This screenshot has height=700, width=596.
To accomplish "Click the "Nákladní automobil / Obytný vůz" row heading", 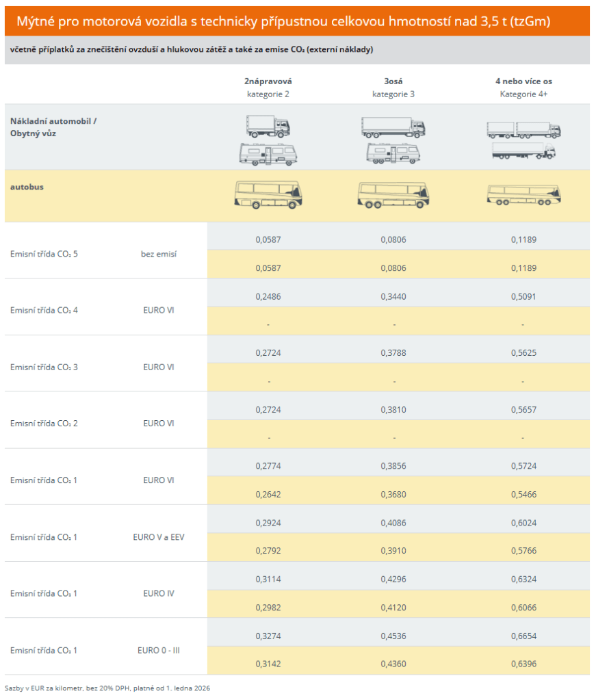I will coord(53,127).
